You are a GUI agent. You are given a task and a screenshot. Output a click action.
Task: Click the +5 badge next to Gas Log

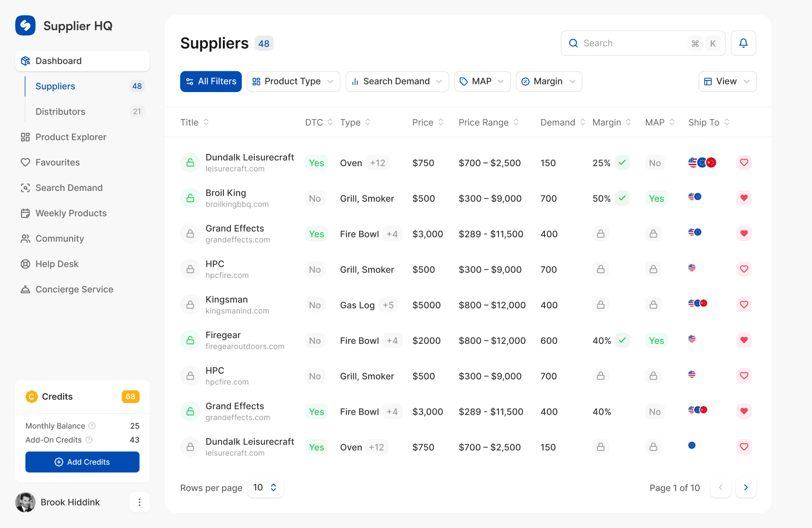[388, 305]
